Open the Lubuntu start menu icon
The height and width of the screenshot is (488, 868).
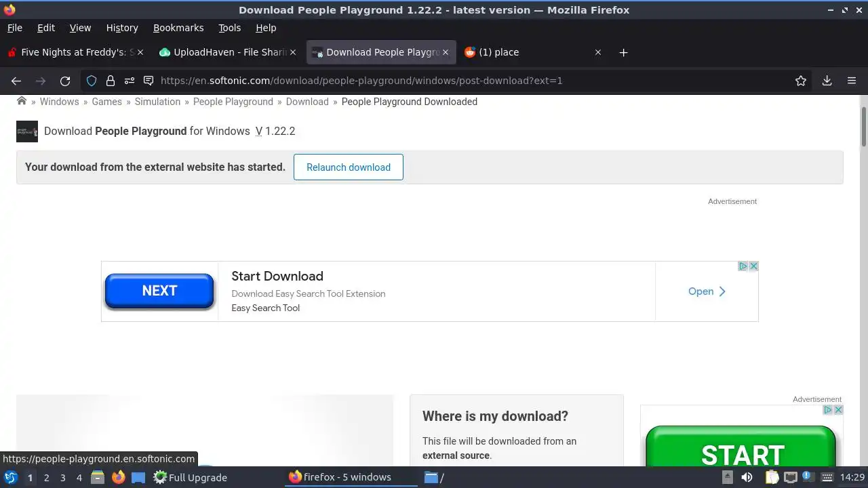pyautogui.click(x=11, y=477)
